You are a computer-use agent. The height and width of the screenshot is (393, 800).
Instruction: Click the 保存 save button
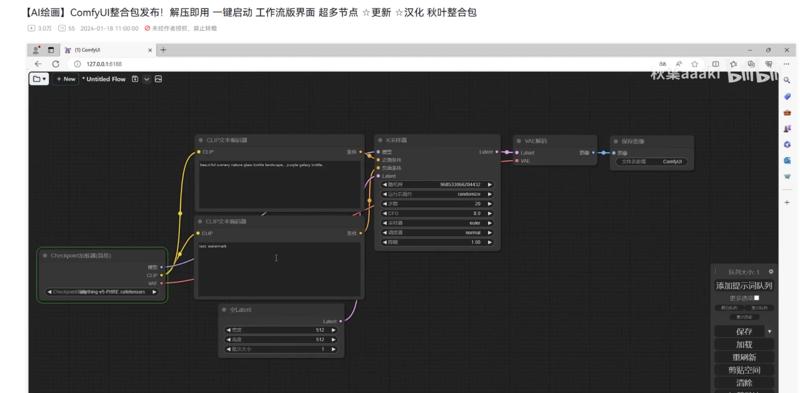point(739,331)
